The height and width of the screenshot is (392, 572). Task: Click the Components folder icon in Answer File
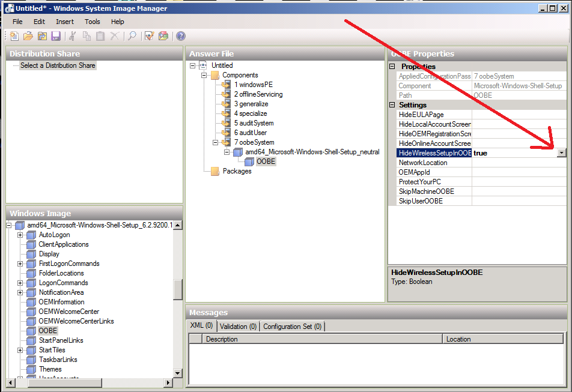pos(215,76)
